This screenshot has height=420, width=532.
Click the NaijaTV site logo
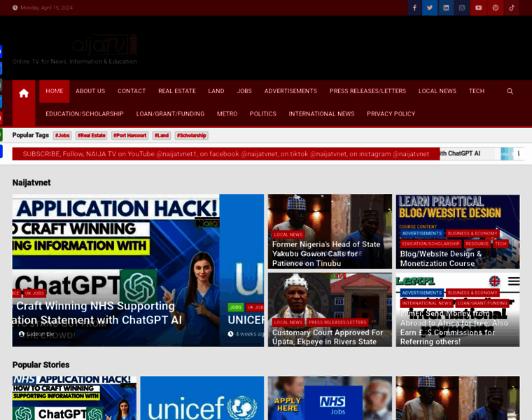click(x=104, y=45)
